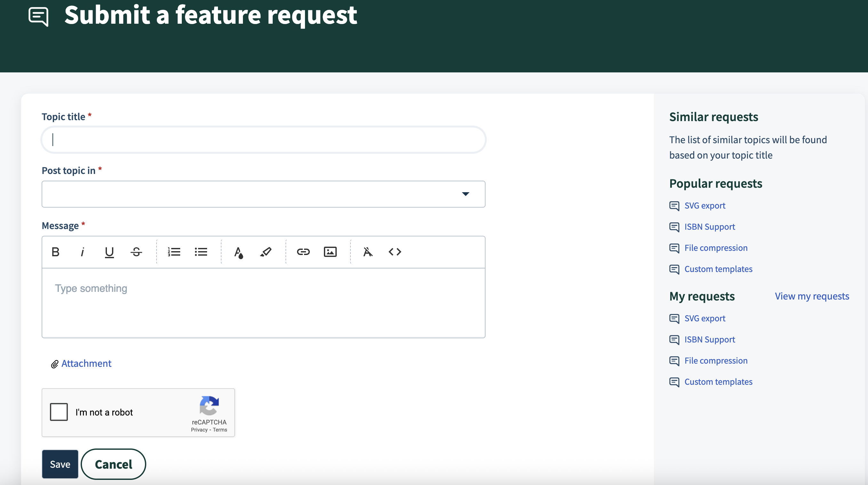
Task: Open the Post topic in dropdown
Action: pos(263,194)
